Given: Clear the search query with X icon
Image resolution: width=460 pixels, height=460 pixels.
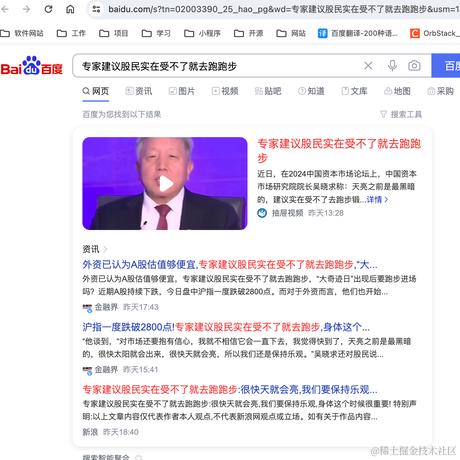Looking at the screenshot, I should [x=368, y=66].
